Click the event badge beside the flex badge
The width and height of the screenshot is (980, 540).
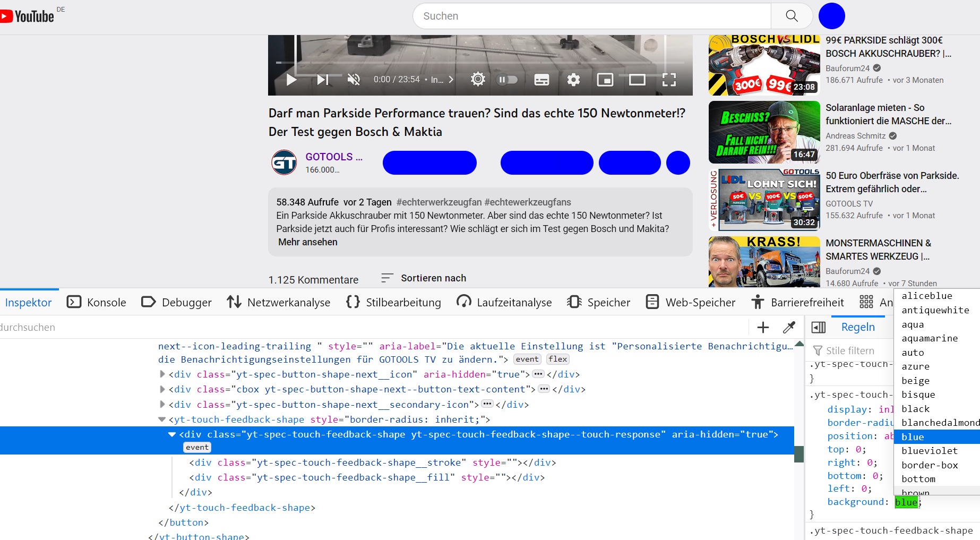point(527,359)
